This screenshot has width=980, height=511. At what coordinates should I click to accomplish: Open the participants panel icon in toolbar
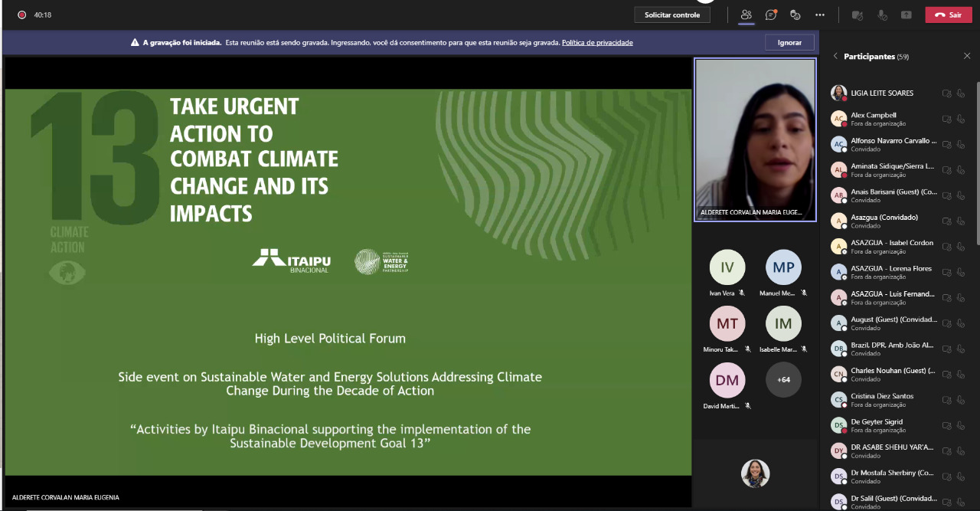pyautogui.click(x=746, y=15)
